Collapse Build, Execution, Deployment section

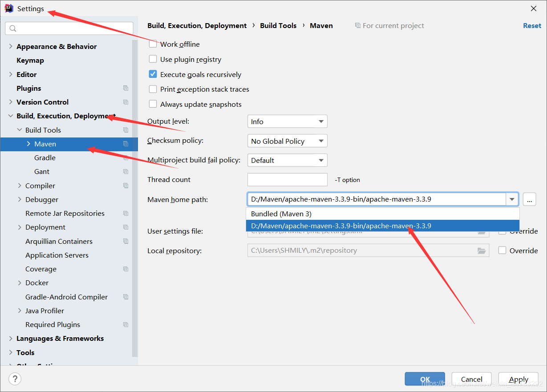11,116
